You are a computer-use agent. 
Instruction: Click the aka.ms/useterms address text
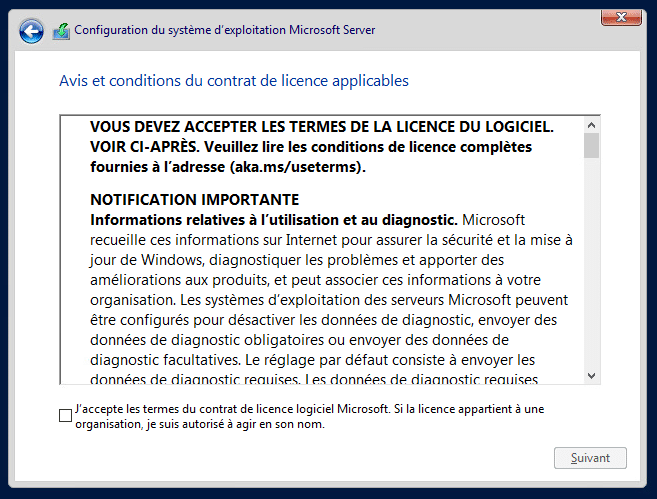(298, 166)
